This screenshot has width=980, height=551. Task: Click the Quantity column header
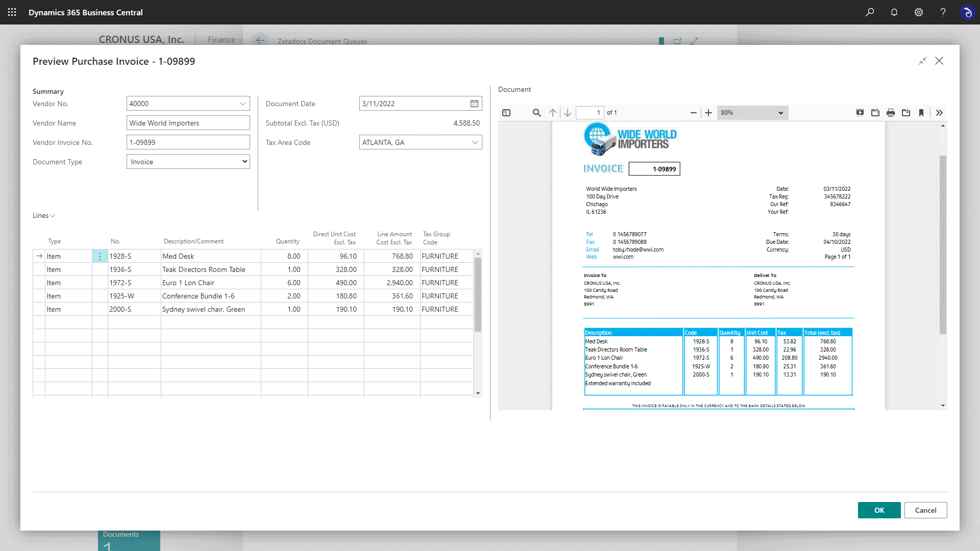point(287,241)
